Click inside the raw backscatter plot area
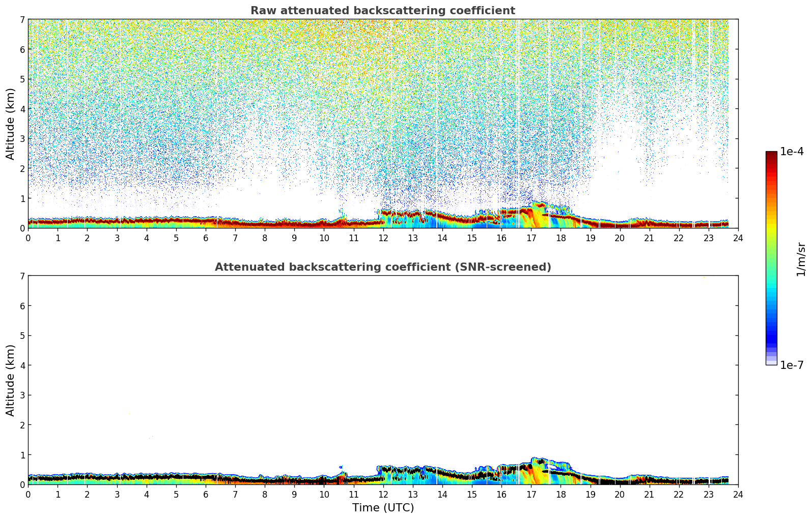This screenshot has width=812, height=519. (x=383, y=124)
